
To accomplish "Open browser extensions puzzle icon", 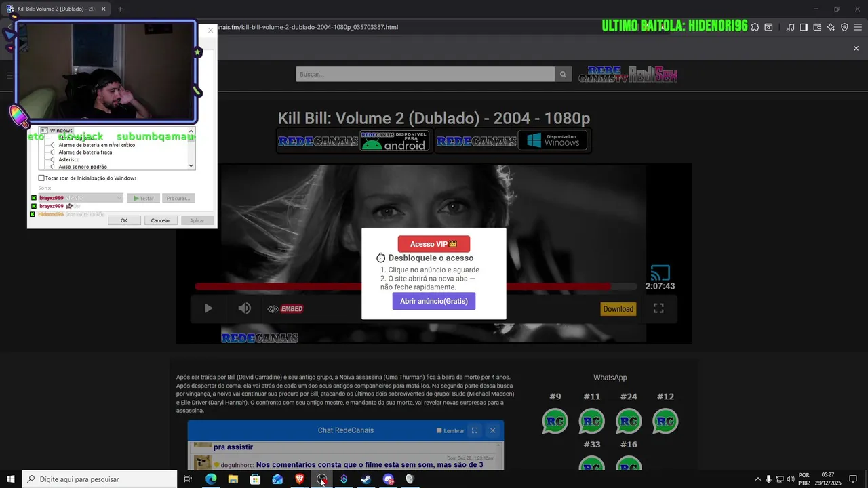I will pyautogui.click(x=755, y=27).
